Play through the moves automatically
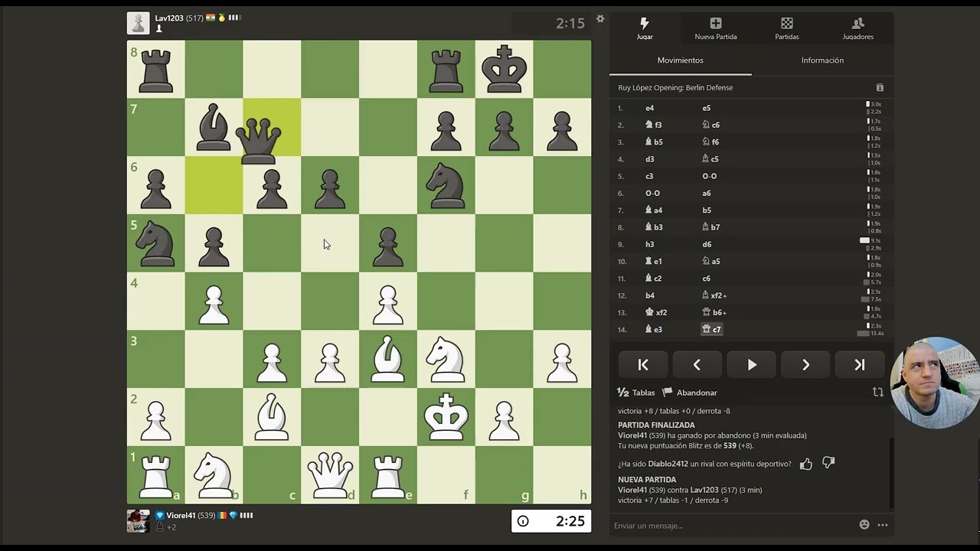Screen dimensions: 980x551 tap(751, 365)
